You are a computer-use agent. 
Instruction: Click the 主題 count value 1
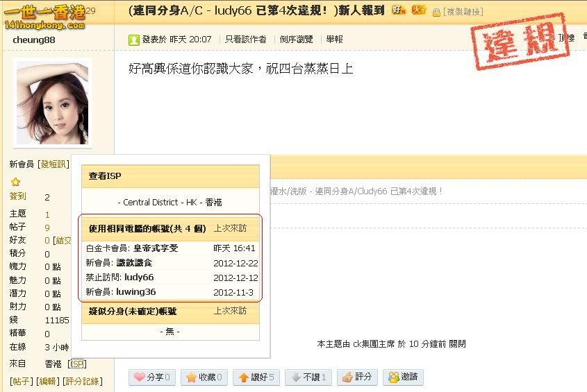(47, 214)
